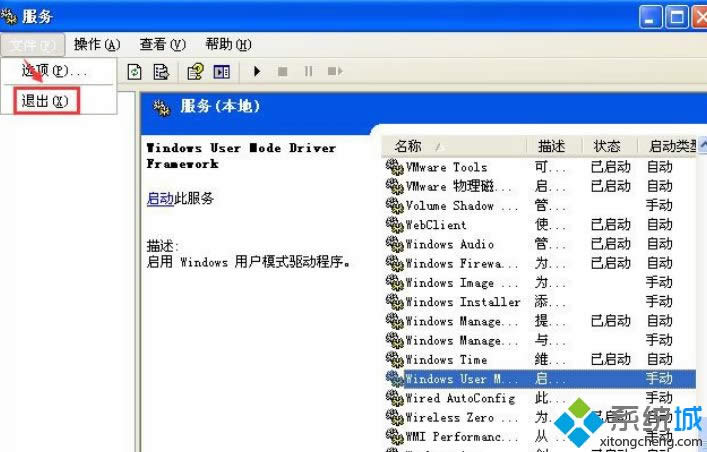Open the Help toolbar icon

point(196,71)
